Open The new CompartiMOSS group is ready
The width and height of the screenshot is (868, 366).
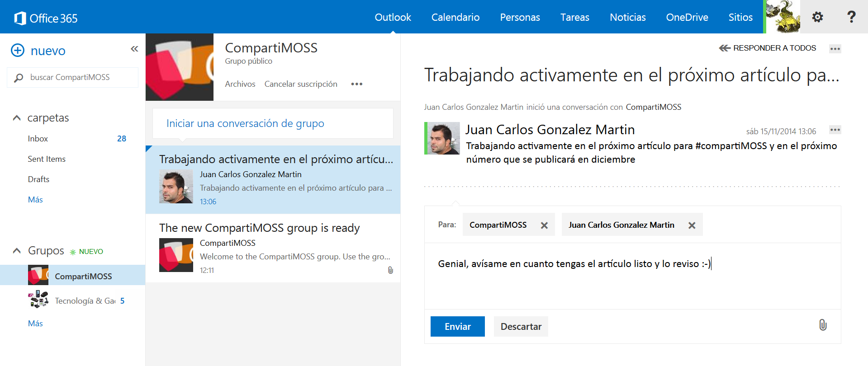pyautogui.click(x=273, y=248)
